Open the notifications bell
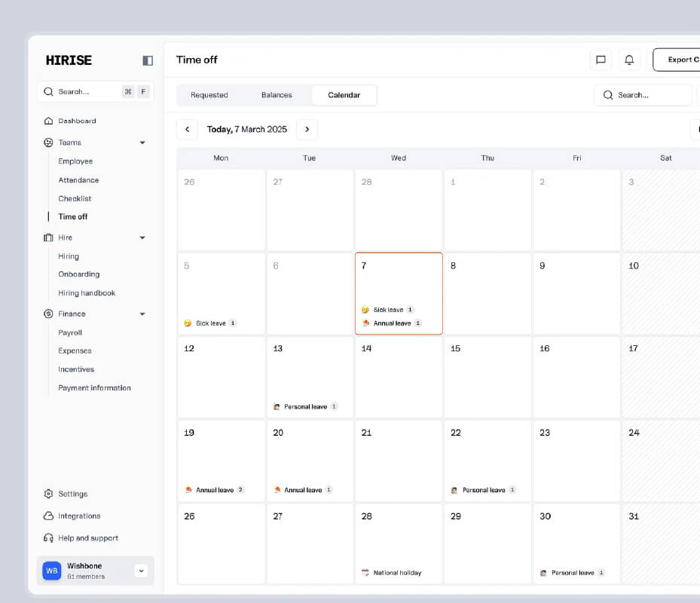Viewport: 700px width, 603px height. 629,60
